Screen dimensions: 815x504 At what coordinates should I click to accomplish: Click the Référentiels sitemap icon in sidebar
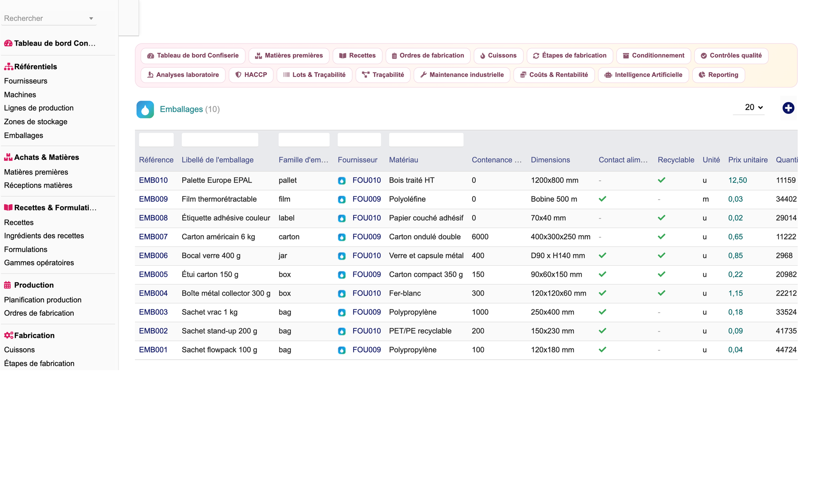8,67
